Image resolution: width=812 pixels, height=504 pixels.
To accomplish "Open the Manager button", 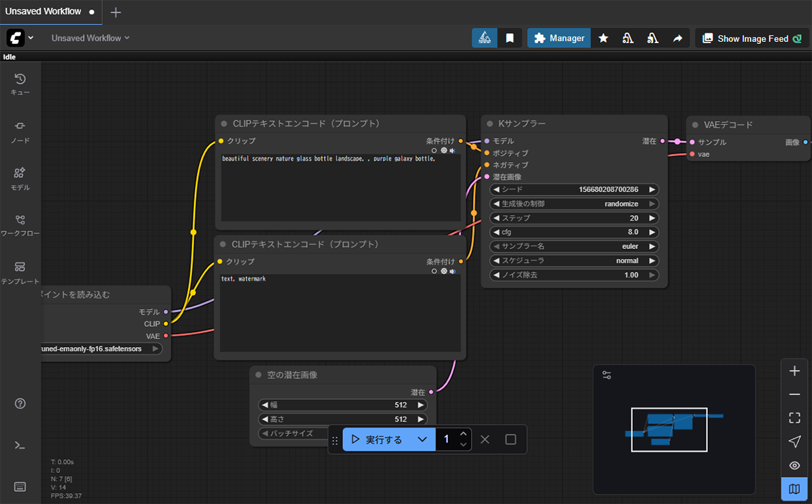I will (x=559, y=39).
